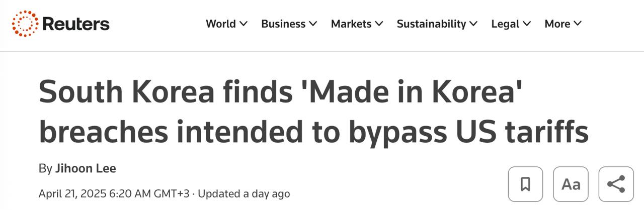Open author Jihoon Lee's profile link

pos(86,169)
